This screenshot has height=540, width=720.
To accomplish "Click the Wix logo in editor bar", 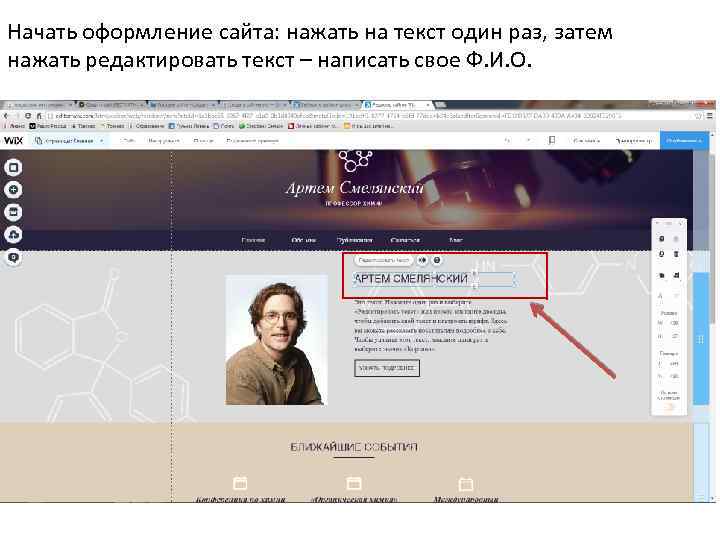I will [x=13, y=141].
